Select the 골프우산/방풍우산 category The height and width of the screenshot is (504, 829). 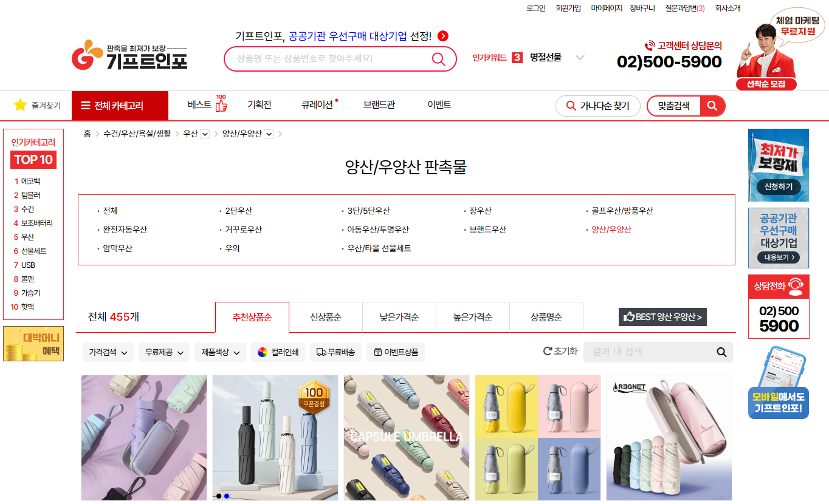pos(622,211)
